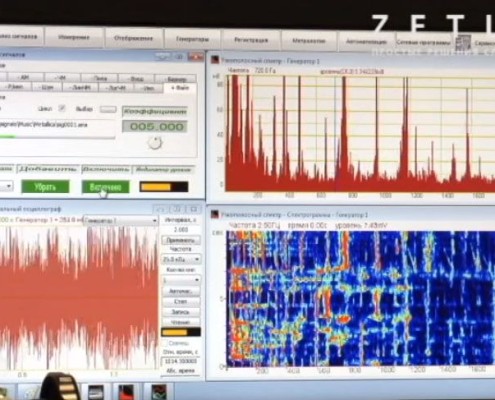Click the Автомас. button
This screenshot has width=495, height=400.
[x=181, y=291]
